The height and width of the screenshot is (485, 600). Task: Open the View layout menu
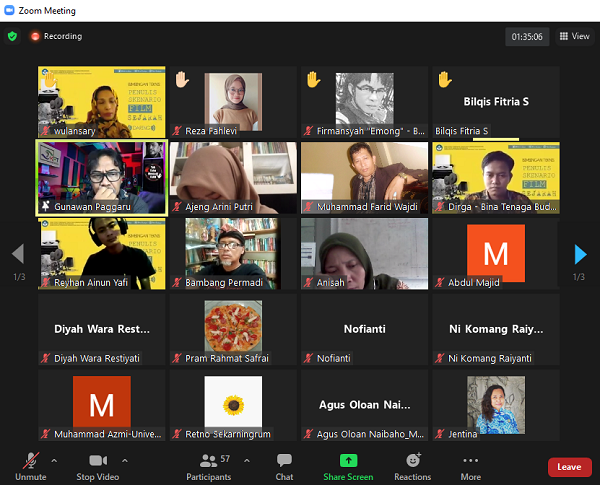coord(574,36)
